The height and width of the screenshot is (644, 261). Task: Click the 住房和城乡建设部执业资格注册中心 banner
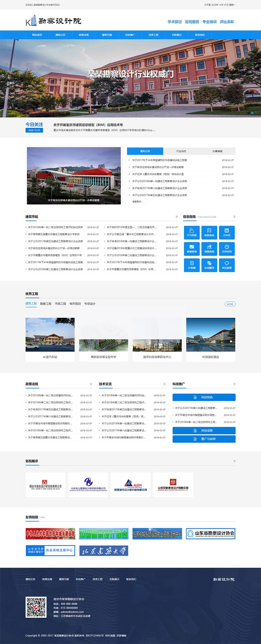157,534
